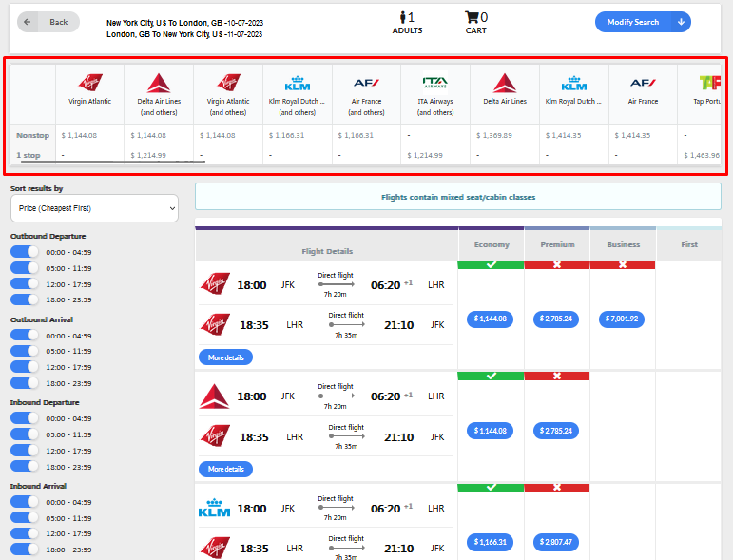Click the mixed seat/cabin classes notice
The width and height of the screenshot is (733, 560).
458,197
